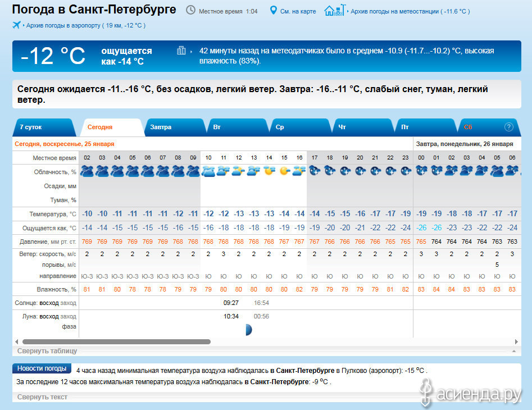Click the map pin icon
532x410 pixels.
pyautogui.click(x=274, y=11)
